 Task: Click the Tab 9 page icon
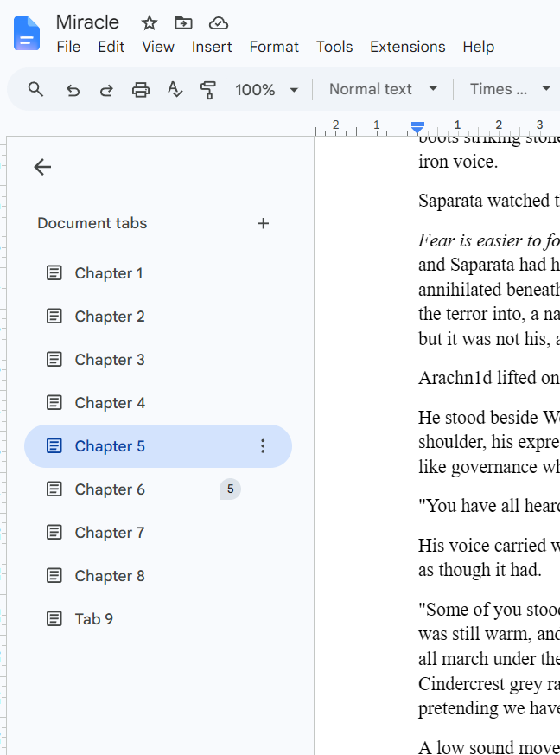54,618
